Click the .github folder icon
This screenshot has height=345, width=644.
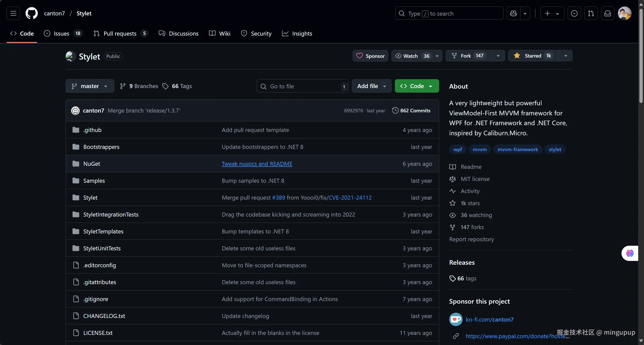(76, 130)
